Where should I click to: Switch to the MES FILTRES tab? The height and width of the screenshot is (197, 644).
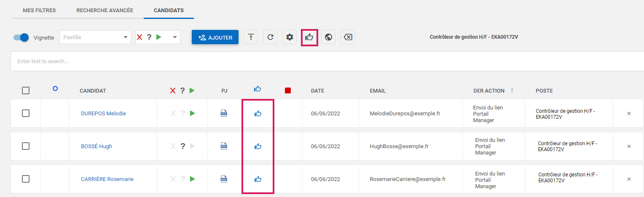(39, 10)
